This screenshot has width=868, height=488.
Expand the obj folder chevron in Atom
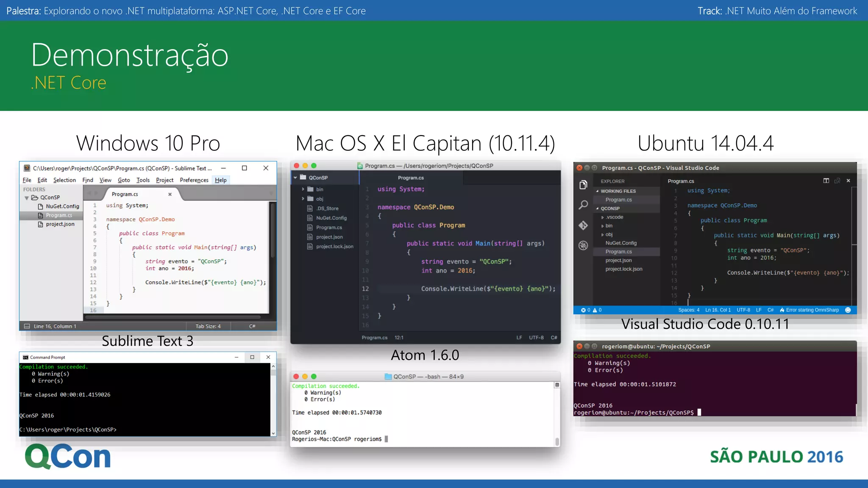coord(303,199)
